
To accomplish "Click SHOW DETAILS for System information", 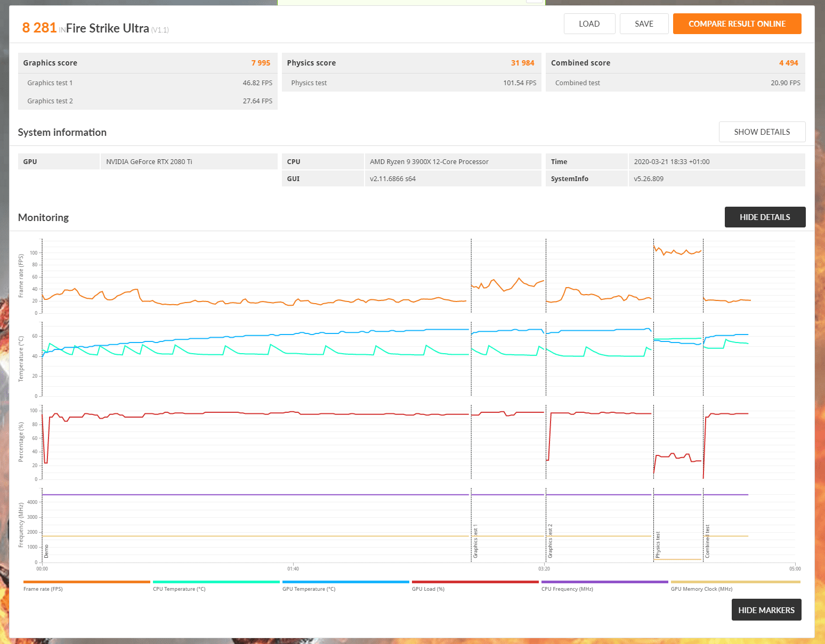I will coord(762,132).
